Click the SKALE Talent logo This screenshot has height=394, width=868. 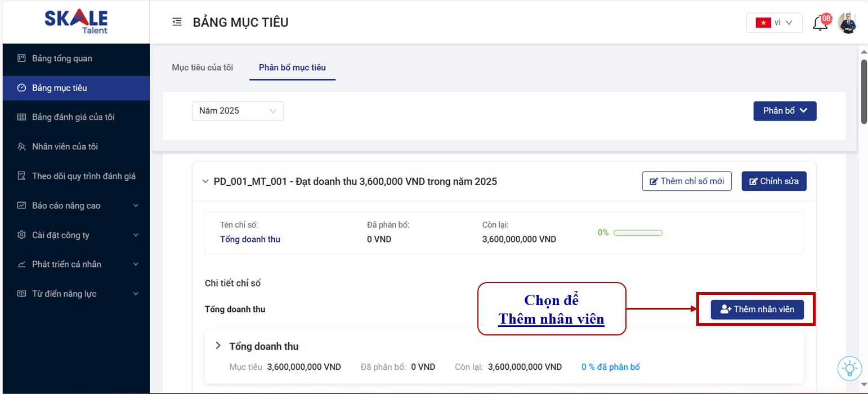(x=76, y=22)
